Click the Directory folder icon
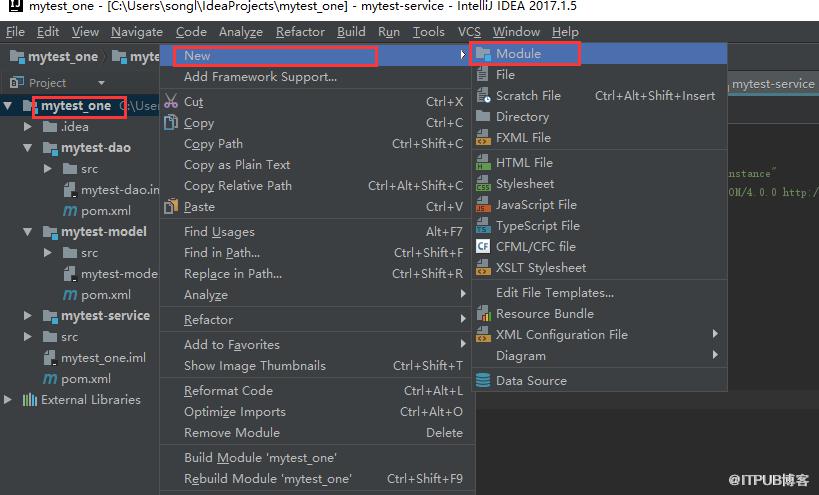Viewport: 819px width, 495px height. point(483,116)
